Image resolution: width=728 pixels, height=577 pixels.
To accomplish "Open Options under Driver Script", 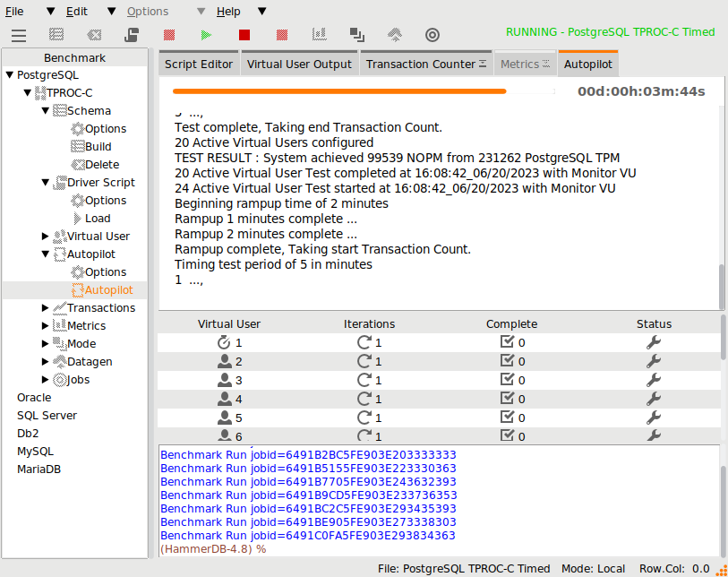I will [106, 200].
